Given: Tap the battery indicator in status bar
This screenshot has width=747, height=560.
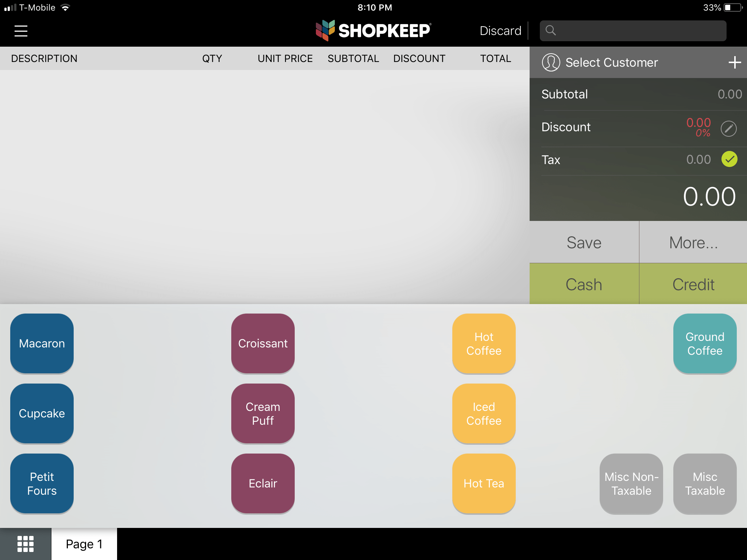Looking at the screenshot, I should pyautogui.click(x=733, y=8).
